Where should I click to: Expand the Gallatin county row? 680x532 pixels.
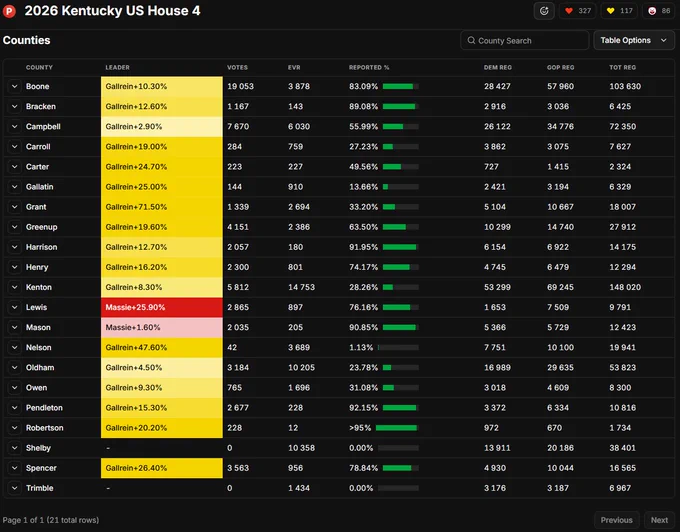[14, 187]
